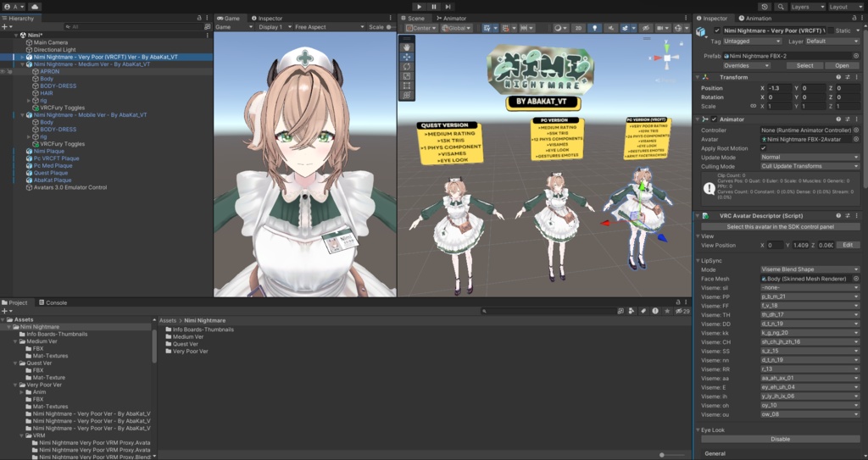
Task: Open the global search magnifier icon
Action: (x=781, y=7)
